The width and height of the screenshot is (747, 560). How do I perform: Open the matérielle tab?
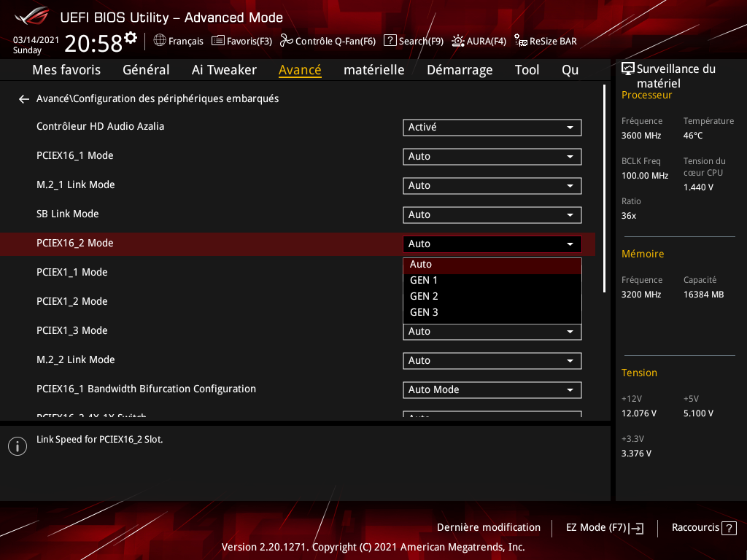pyautogui.click(x=374, y=70)
